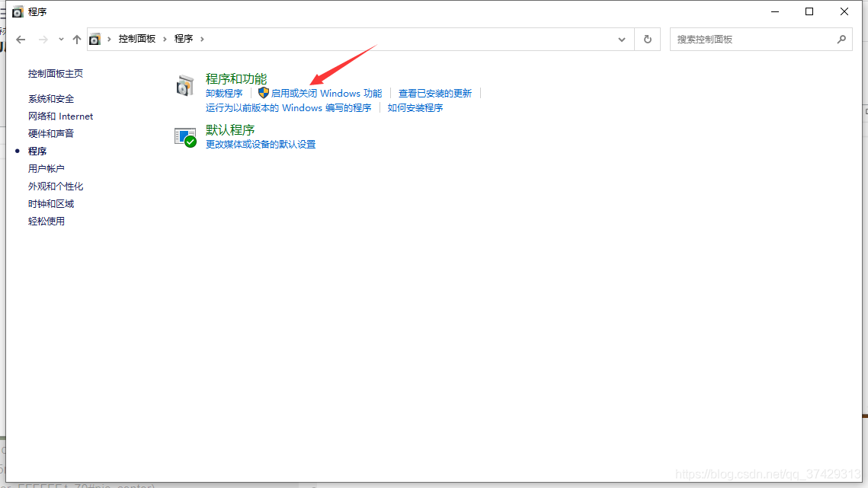This screenshot has height=488, width=868.
Task: Close the 程序 window
Action: 844,11
